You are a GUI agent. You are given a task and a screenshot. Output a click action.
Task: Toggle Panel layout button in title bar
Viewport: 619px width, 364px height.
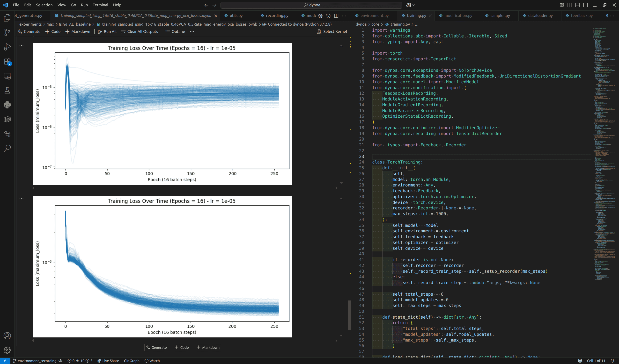[x=577, y=5]
